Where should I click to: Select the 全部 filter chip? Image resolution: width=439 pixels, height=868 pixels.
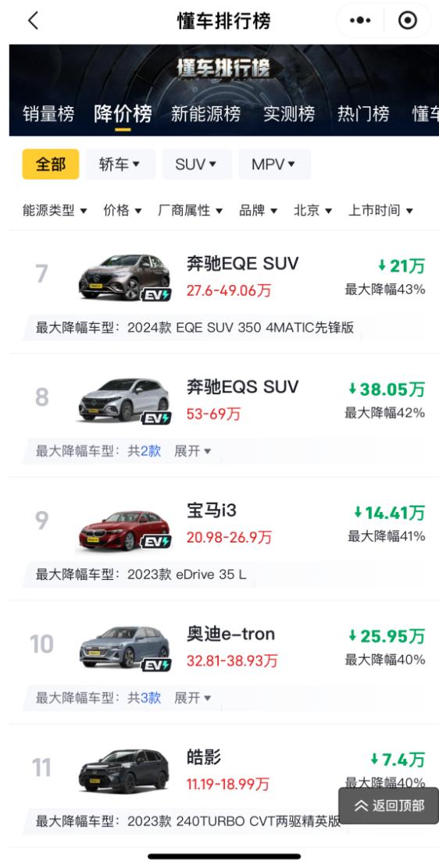tap(51, 165)
